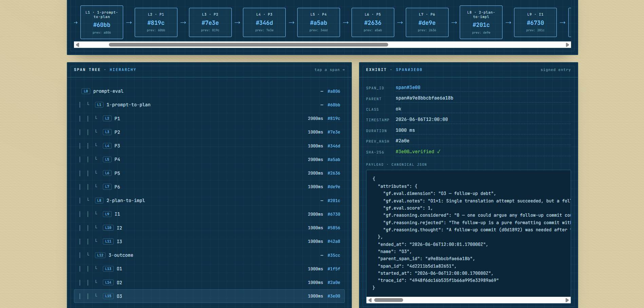
Task: Click the CLASS value ok
Action: pos(398,109)
